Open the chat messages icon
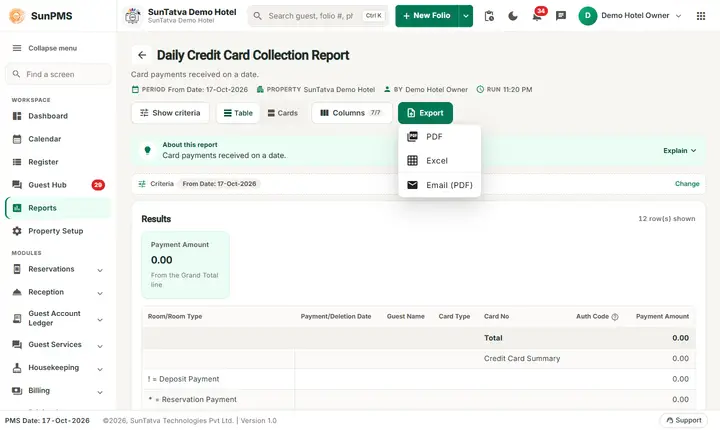 tap(561, 16)
